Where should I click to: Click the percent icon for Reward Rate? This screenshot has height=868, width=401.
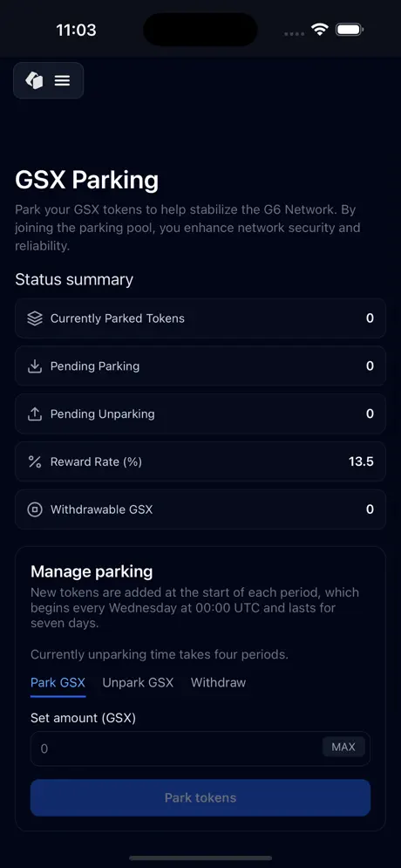pyautogui.click(x=35, y=461)
